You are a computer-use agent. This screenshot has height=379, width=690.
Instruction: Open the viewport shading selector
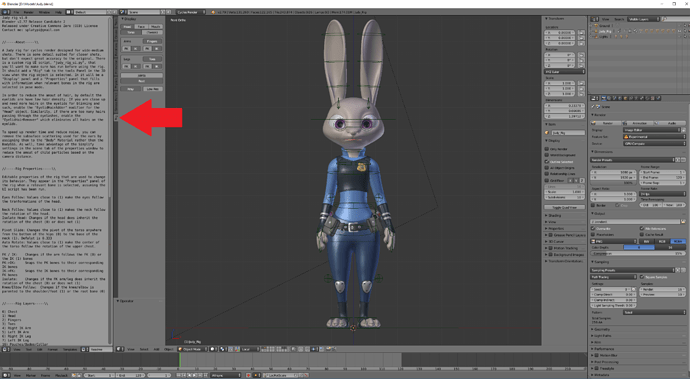pos(213,349)
